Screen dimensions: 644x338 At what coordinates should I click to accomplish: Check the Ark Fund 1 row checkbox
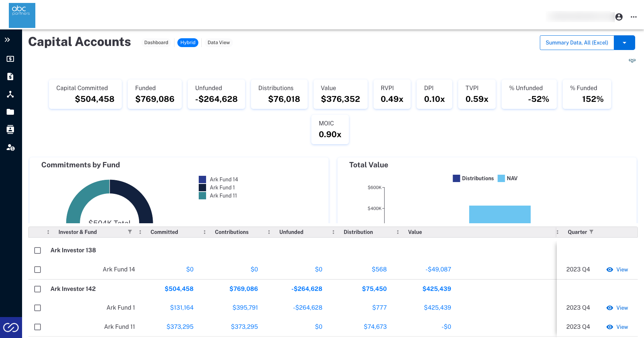tap(38, 308)
